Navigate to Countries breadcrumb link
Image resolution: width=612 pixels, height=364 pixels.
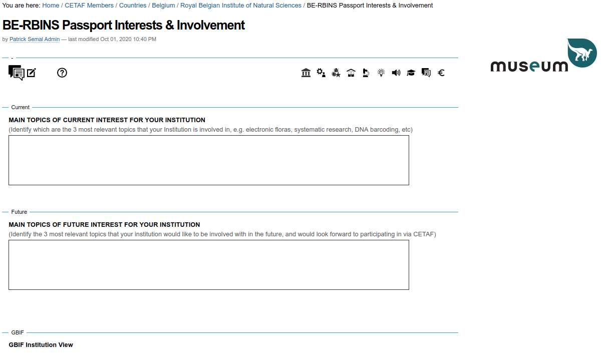click(x=133, y=6)
